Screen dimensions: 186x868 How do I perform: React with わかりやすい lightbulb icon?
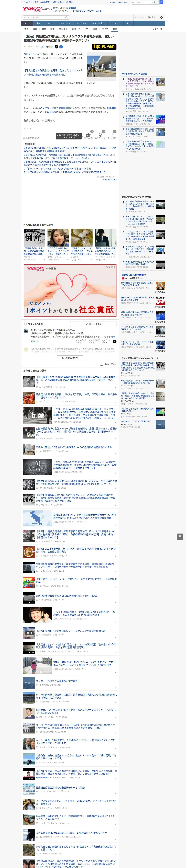coord(100,135)
